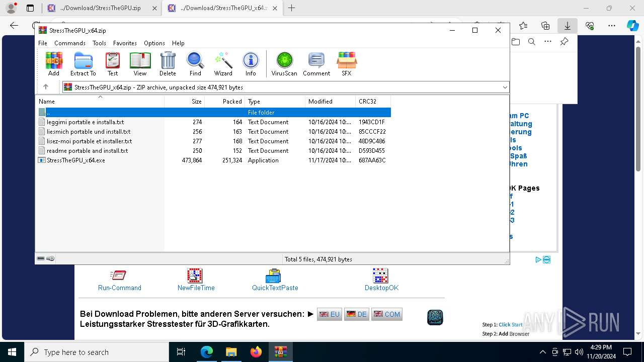Click the Windows Start button
The height and width of the screenshot is (362, 644).
(12, 352)
